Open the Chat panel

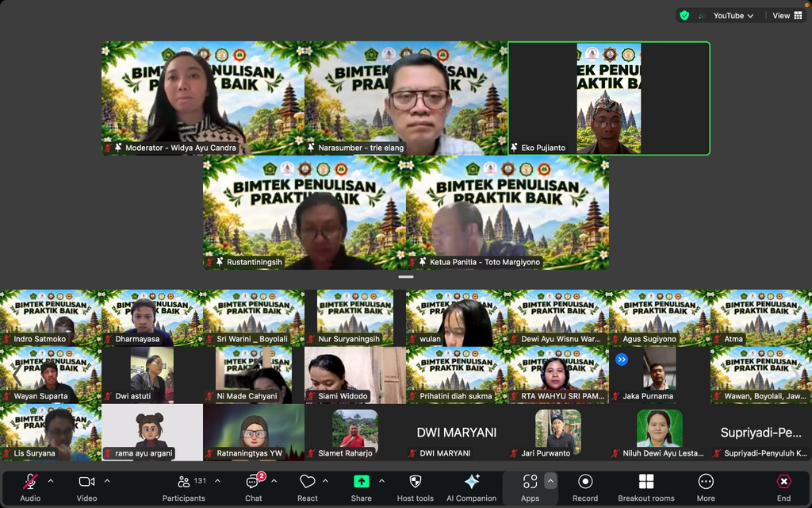coord(253,488)
